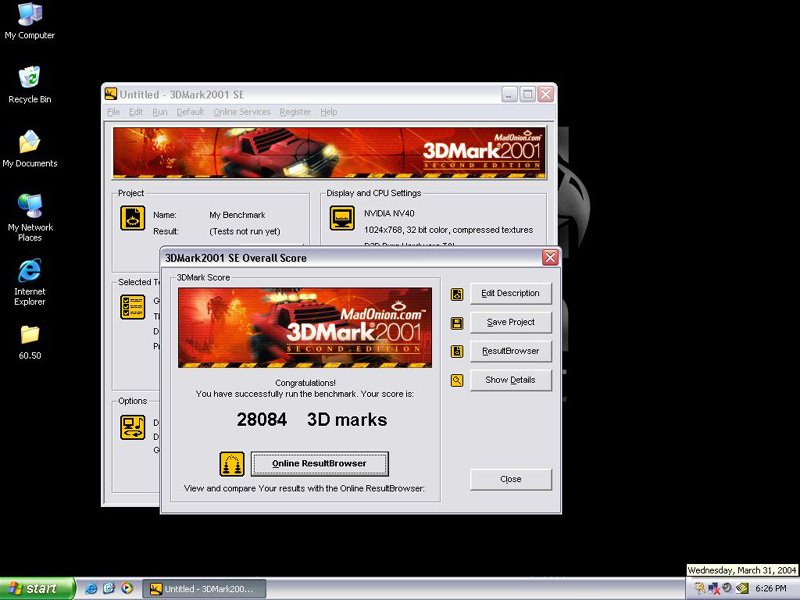The width and height of the screenshot is (800, 600).
Task: Click the Selected Tests checklist icon
Action: [133, 307]
